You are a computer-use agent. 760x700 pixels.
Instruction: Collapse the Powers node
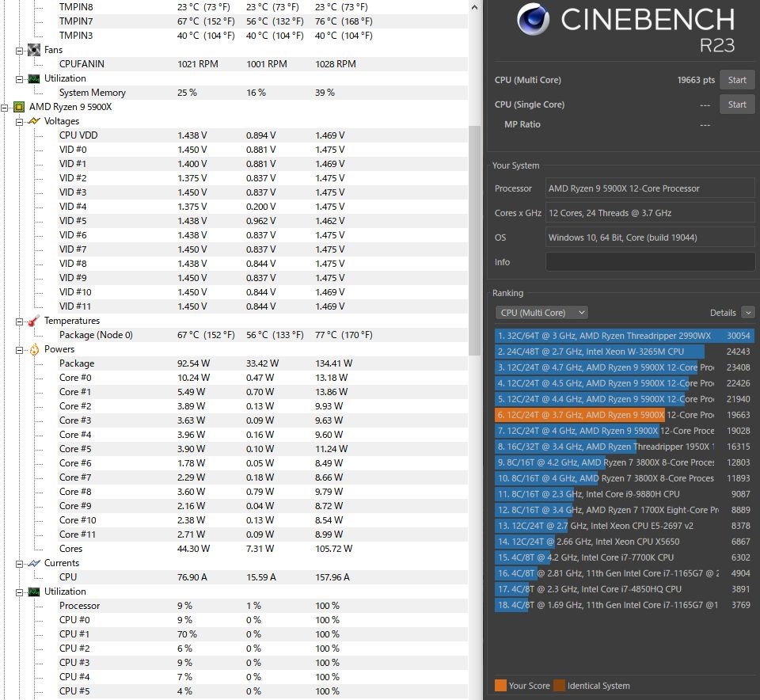tap(19, 350)
